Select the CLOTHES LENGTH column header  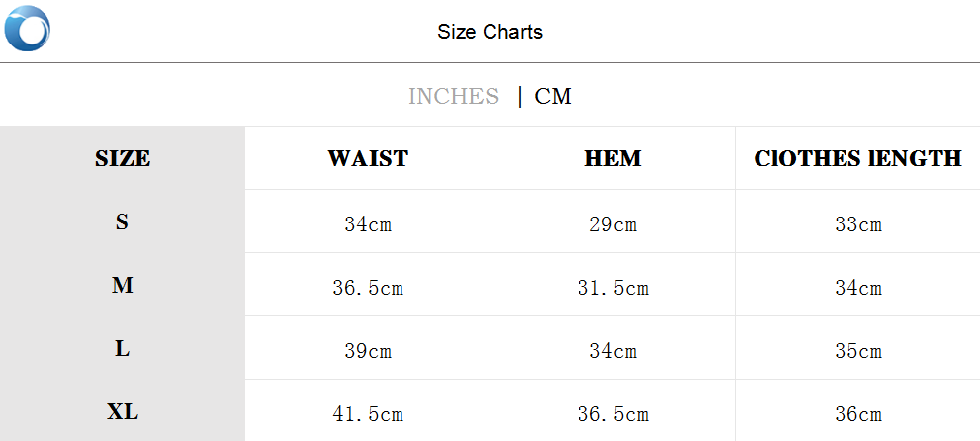[857, 158]
